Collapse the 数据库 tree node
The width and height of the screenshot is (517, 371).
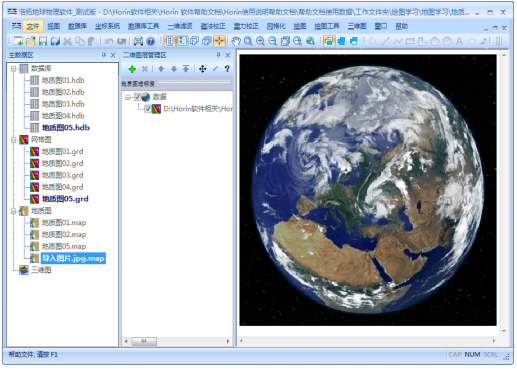coord(14,69)
